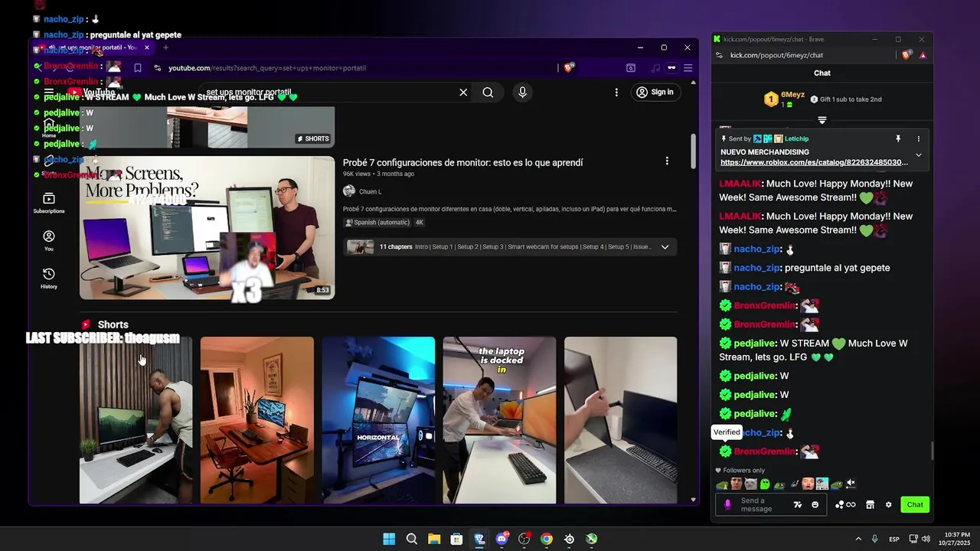980x551 pixels.
Task: Open the Kick chat shop icon
Action: tap(870, 504)
